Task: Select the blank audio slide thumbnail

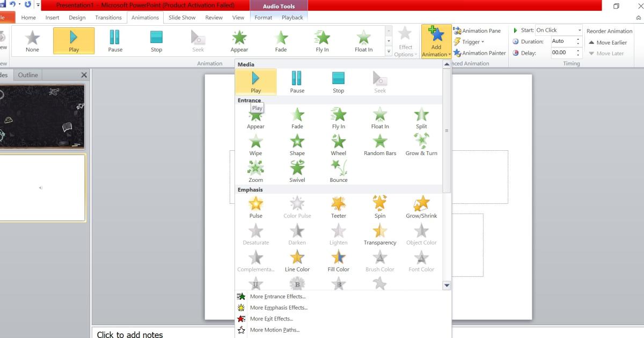Action: [42, 188]
